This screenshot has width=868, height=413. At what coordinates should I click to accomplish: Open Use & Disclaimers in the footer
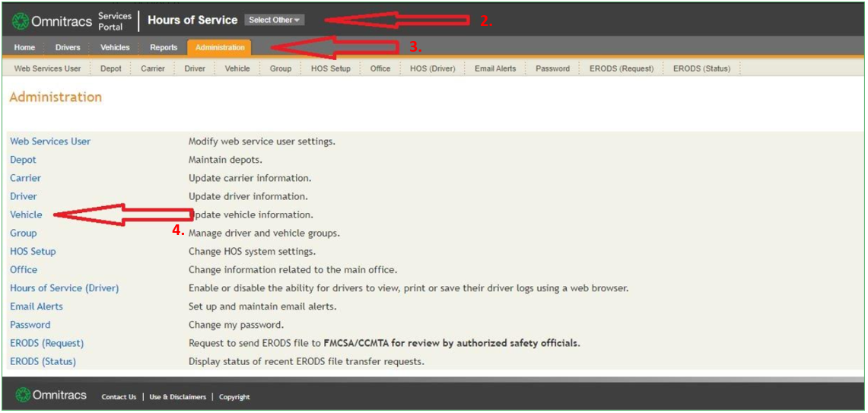point(176,397)
